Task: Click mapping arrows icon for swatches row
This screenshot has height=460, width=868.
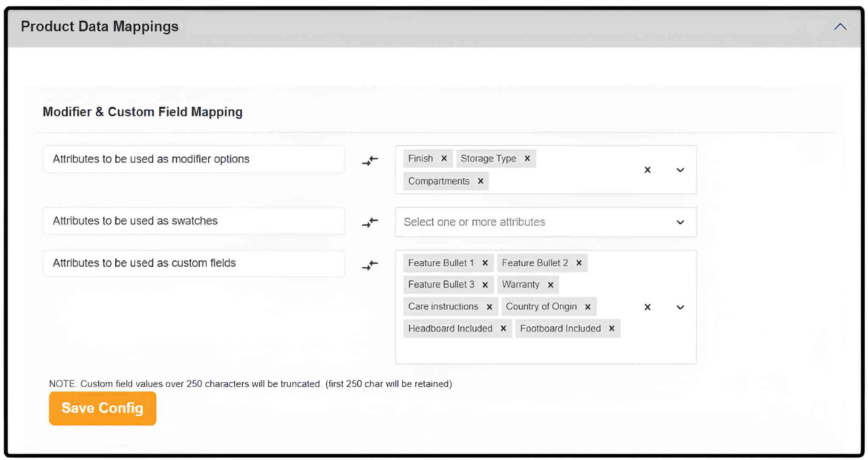Action: [x=370, y=222]
